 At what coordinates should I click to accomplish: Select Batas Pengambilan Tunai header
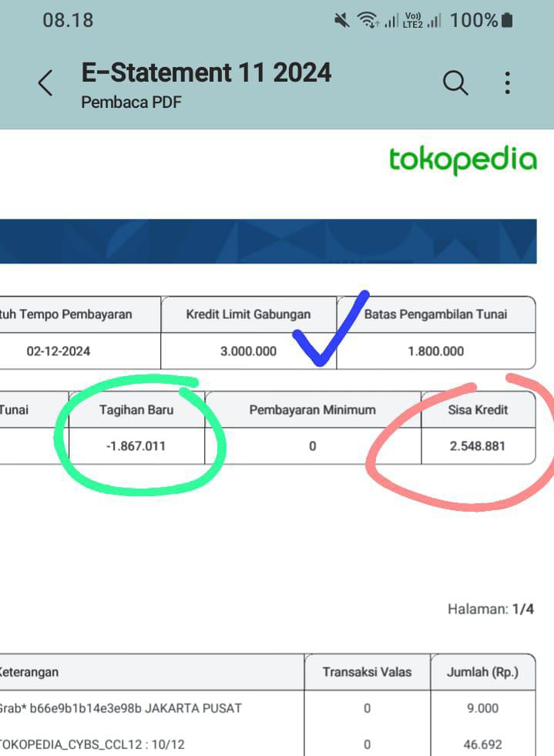click(435, 314)
